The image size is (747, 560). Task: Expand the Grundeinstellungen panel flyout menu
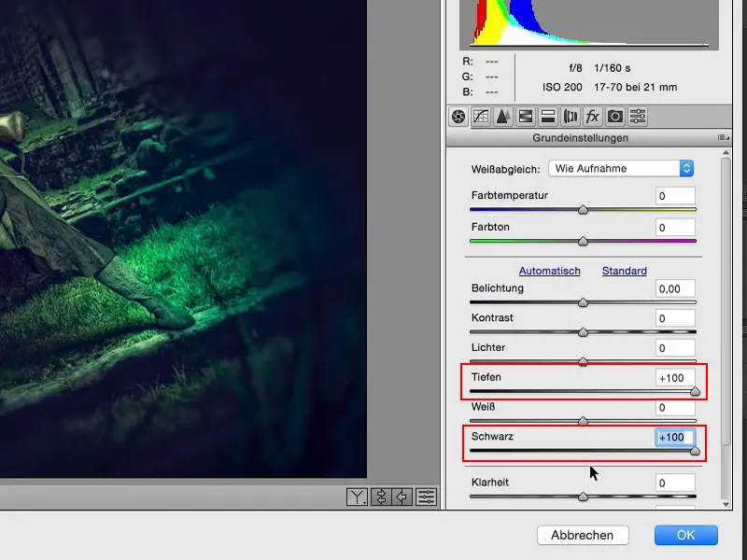pos(722,138)
